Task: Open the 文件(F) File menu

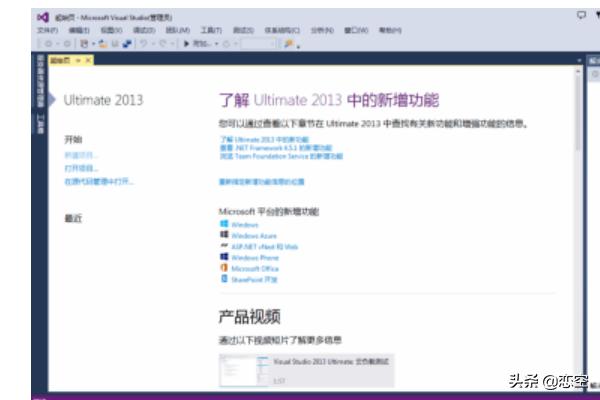Action: [x=47, y=31]
